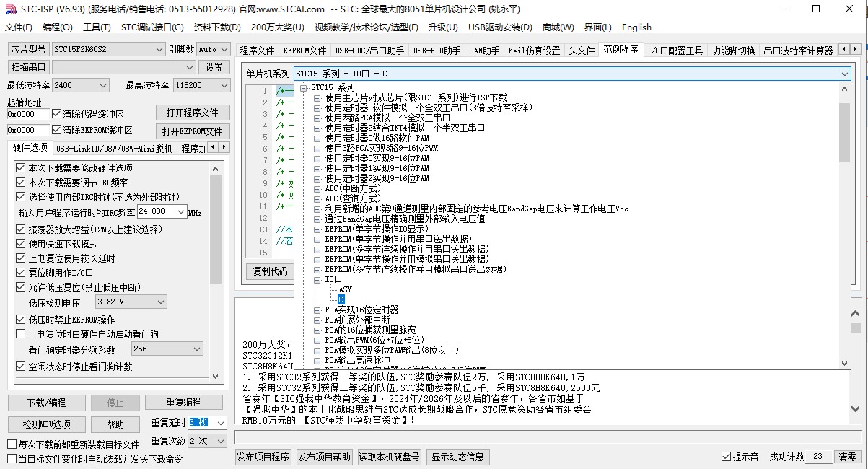The image size is (868, 469).
Task: Open the 看门狗定时器分频系数 256 dropdown
Action: pyautogui.click(x=167, y=349)
